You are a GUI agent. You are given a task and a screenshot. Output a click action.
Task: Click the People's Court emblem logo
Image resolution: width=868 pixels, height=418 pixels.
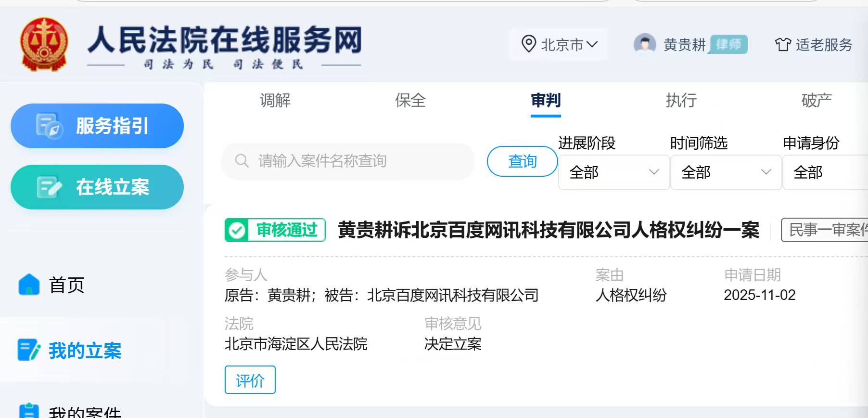coord(44,44)
